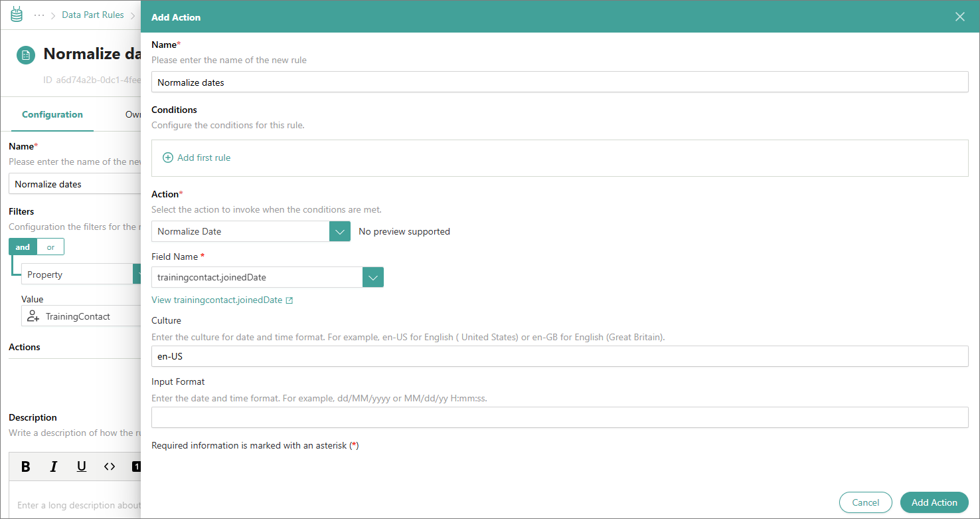This screenshot has height=519, width=980.
Task: Switch to the Configuration tab
Action: pyautogui.click(x=52, y=114)
